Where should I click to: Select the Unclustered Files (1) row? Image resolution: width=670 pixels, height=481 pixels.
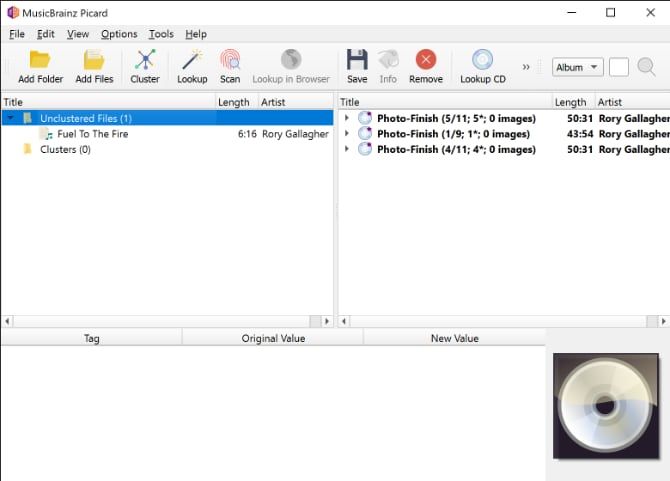tap(167, 118)
